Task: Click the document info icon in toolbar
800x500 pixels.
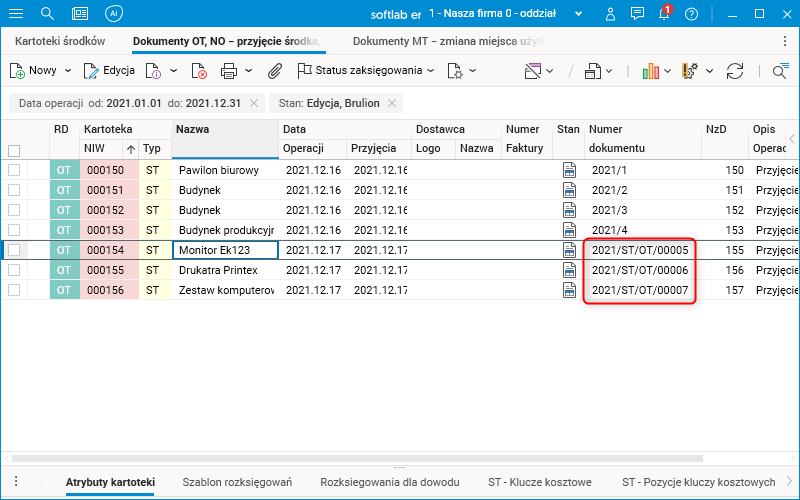Action: pos(154,71)
